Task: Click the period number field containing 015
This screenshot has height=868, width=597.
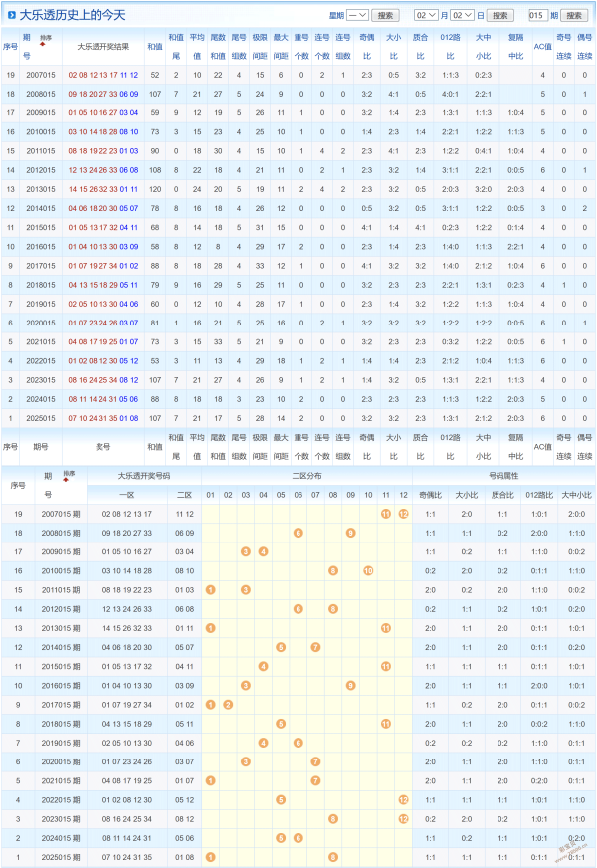Action: (x=539, y=16)
